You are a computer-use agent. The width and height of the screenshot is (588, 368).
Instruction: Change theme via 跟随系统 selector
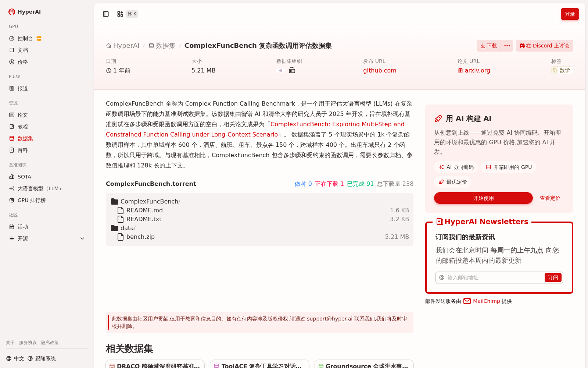click(x=42, y=358)
